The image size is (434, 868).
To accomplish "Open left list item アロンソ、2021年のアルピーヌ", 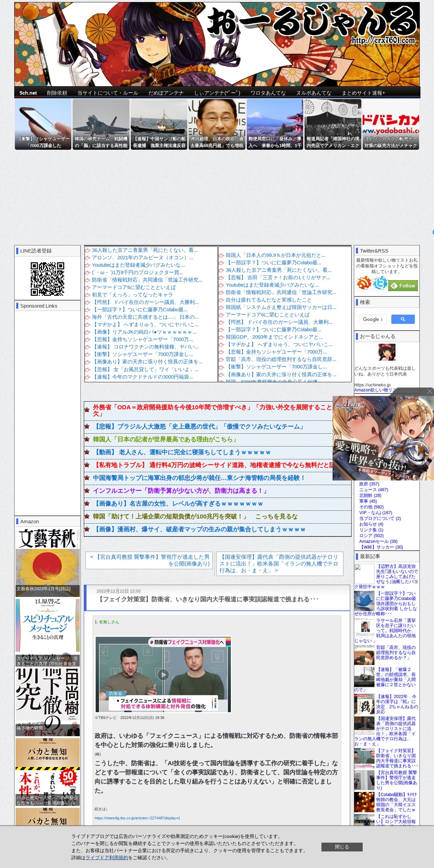I will [142, 258].
